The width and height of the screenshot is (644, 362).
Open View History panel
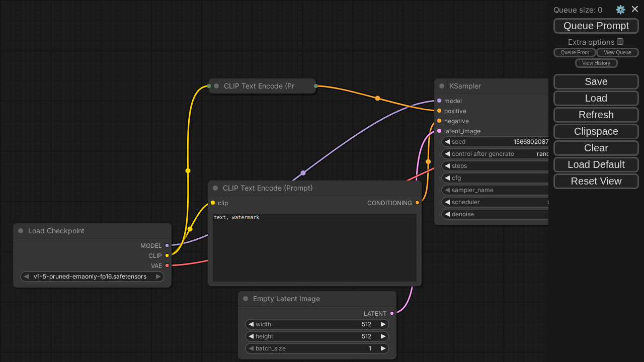coord(596,63)
